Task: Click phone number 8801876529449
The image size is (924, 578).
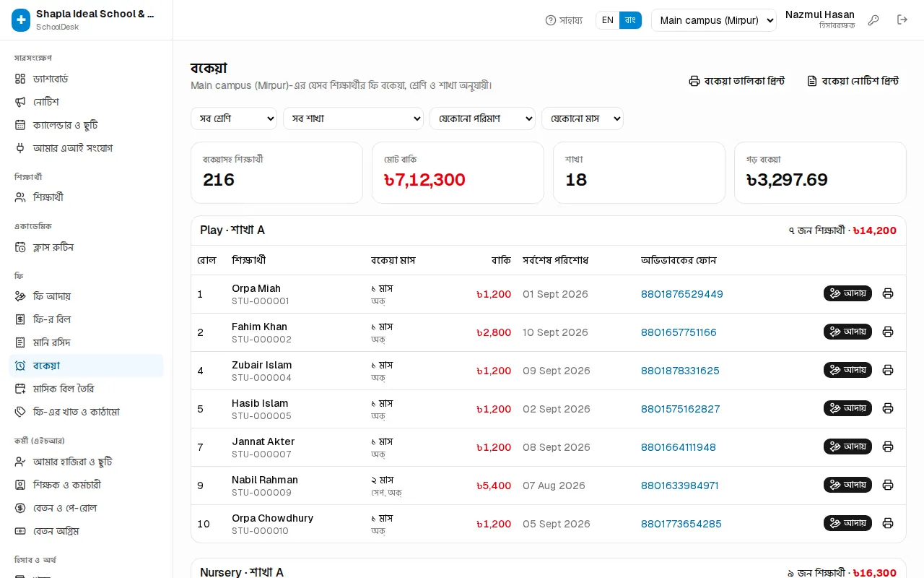Action: pyautogui.click(x=682, y=294)
